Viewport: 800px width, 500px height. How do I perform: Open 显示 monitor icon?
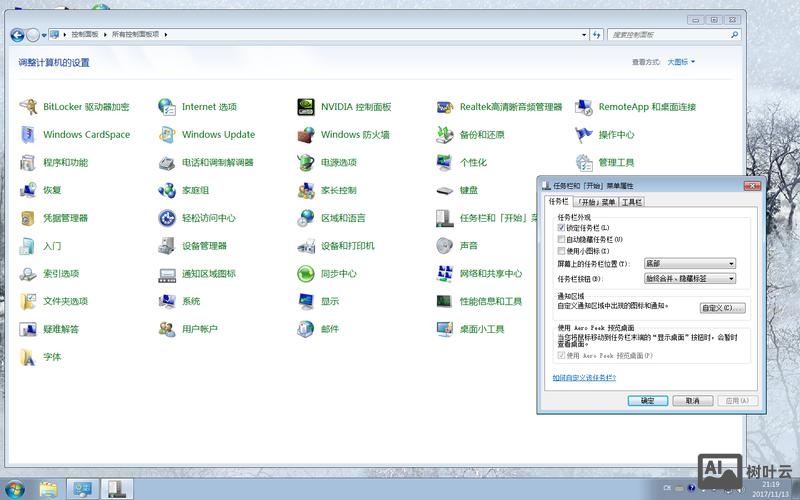pos(306,302)
